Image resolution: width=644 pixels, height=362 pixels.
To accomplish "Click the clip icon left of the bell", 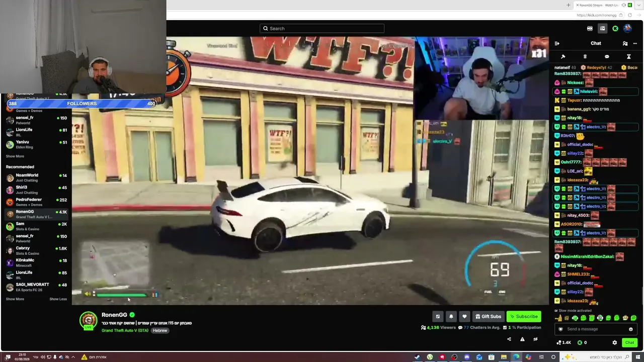I will (x=438, y=316).
